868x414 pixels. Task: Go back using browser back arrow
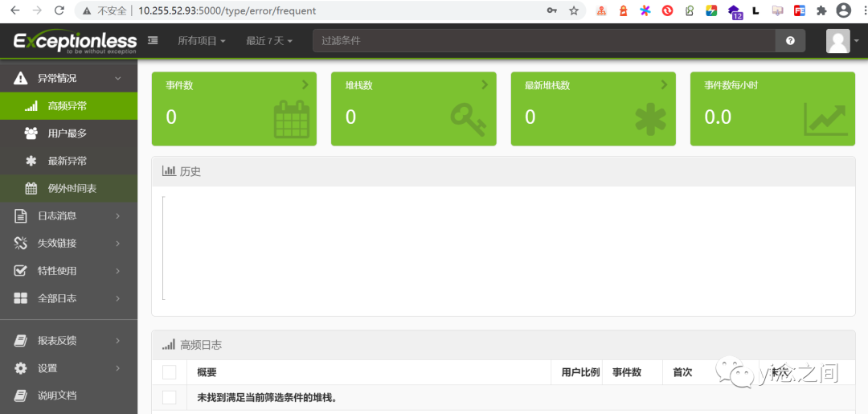coord(15,10)
